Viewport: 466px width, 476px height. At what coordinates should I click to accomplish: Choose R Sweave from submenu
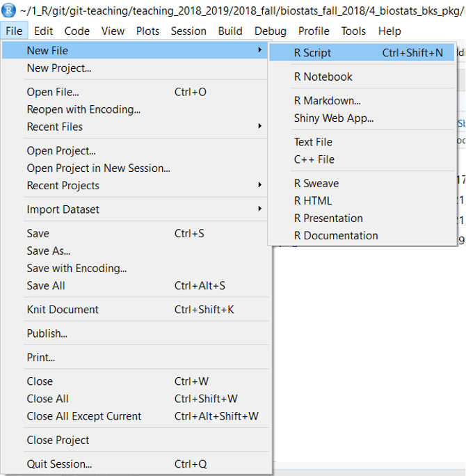coord(362,183)
